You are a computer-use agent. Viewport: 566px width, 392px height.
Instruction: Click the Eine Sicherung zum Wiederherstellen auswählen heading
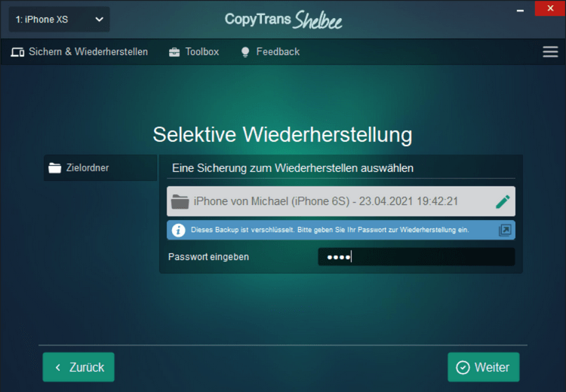(x=293, y=168)
